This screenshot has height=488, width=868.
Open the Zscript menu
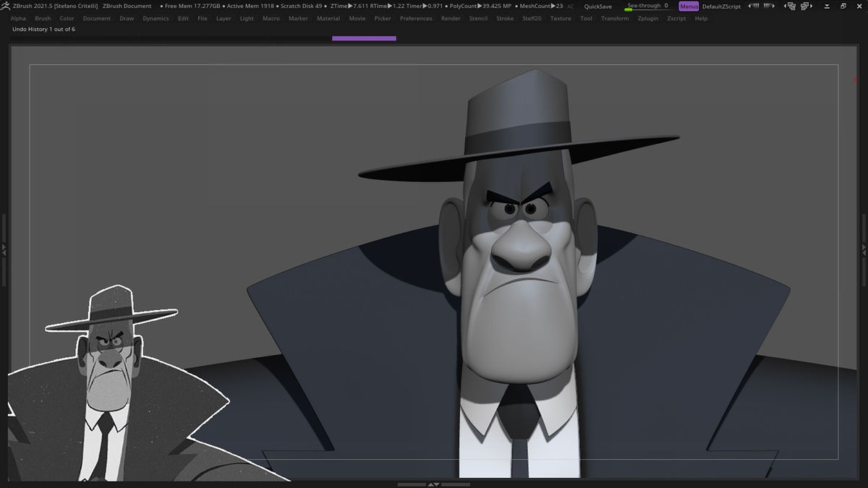(x=676, y=18)
